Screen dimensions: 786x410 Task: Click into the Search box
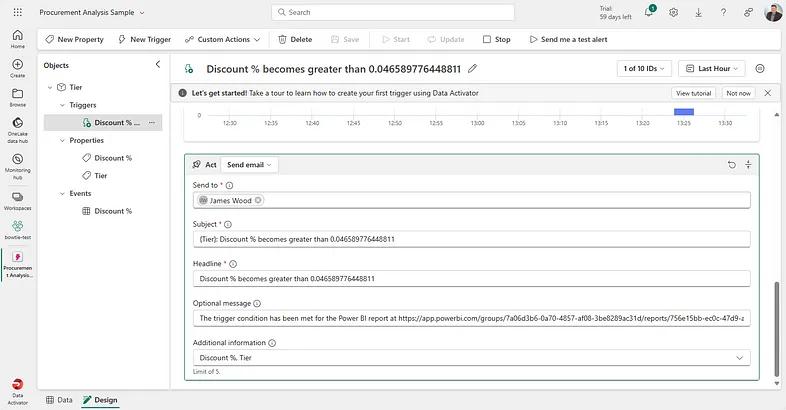(x=392, y=13)
